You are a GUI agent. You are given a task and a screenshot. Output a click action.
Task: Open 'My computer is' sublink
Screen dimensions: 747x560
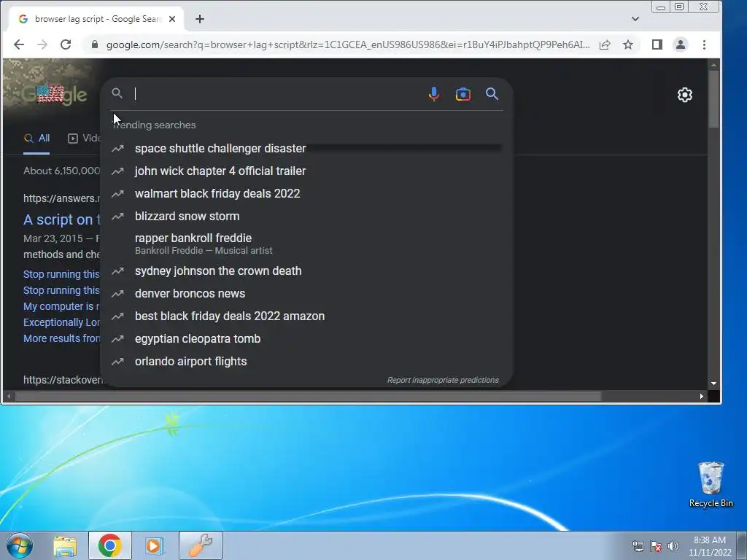pyautogui.click(x=61, y=306)
